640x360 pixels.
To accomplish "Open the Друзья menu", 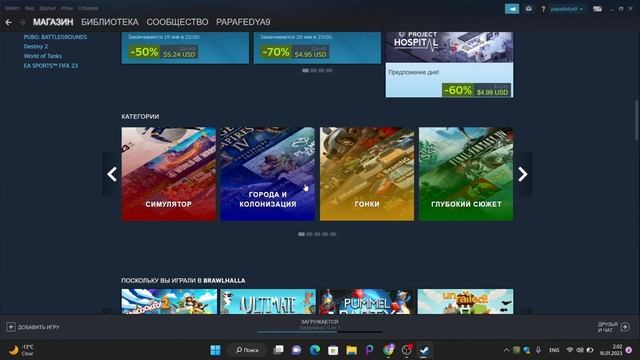I will (x=47, y=8).
